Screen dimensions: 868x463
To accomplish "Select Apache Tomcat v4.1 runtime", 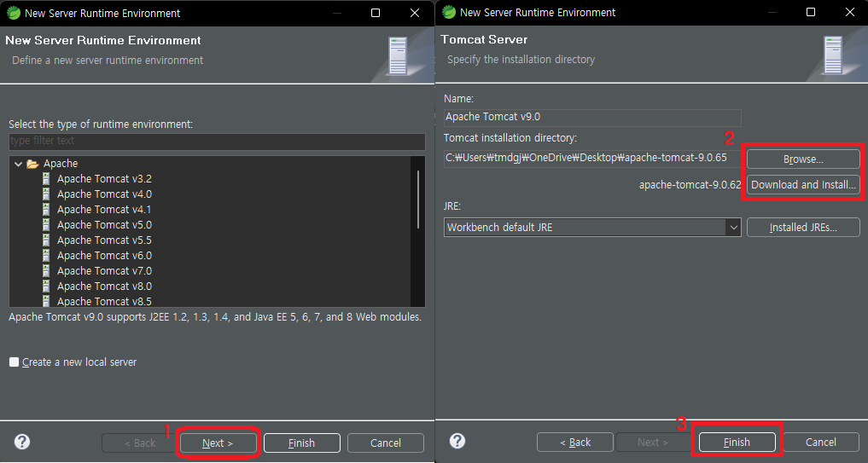I will coord(104,210).
